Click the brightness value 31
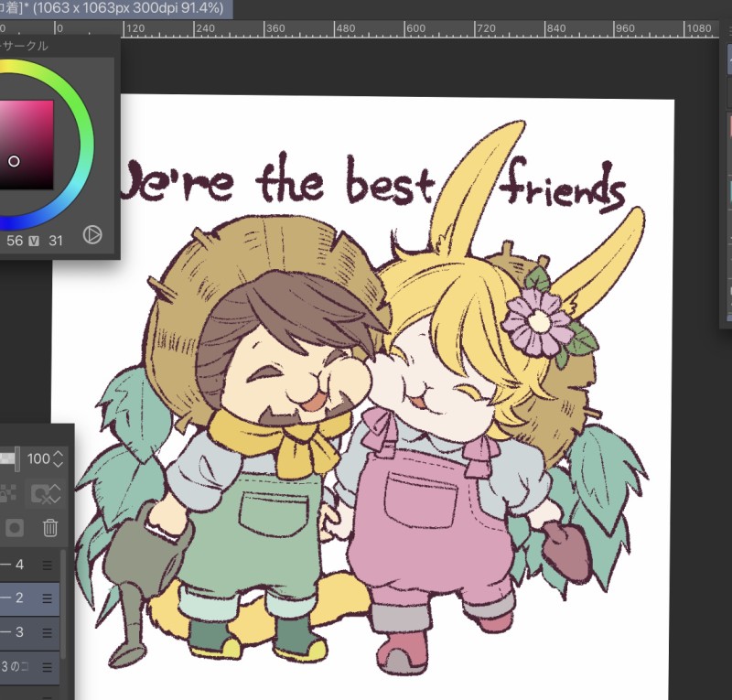Image resolution: width=732 pixels, height=700 pixels. tap(56, 241)
